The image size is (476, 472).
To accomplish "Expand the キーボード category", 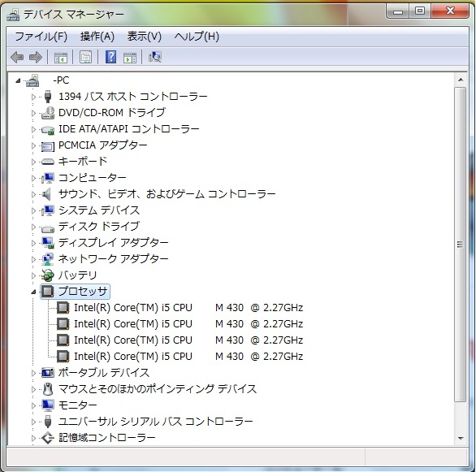I will point(33,162).
